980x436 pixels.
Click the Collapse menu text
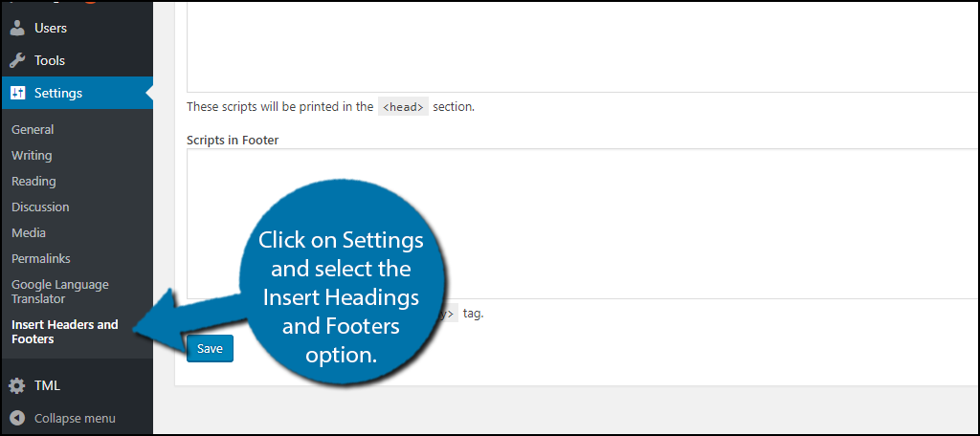[x=75, y=418]
